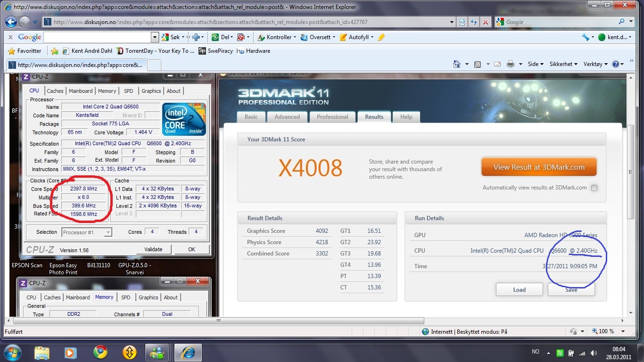Switch to Mainboard tab in upper CPU-Z

point(81,91)
